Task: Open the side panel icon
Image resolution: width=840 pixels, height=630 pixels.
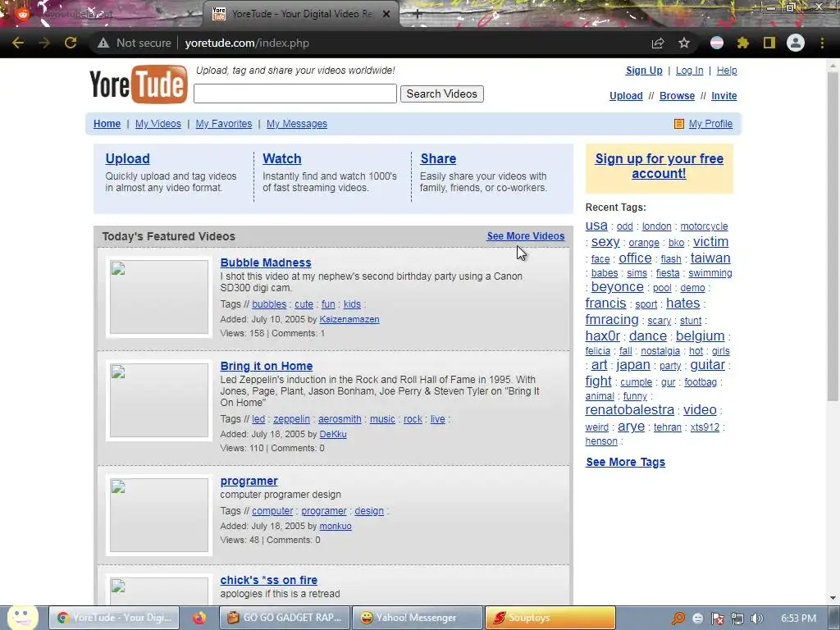Action: [769, 43]
